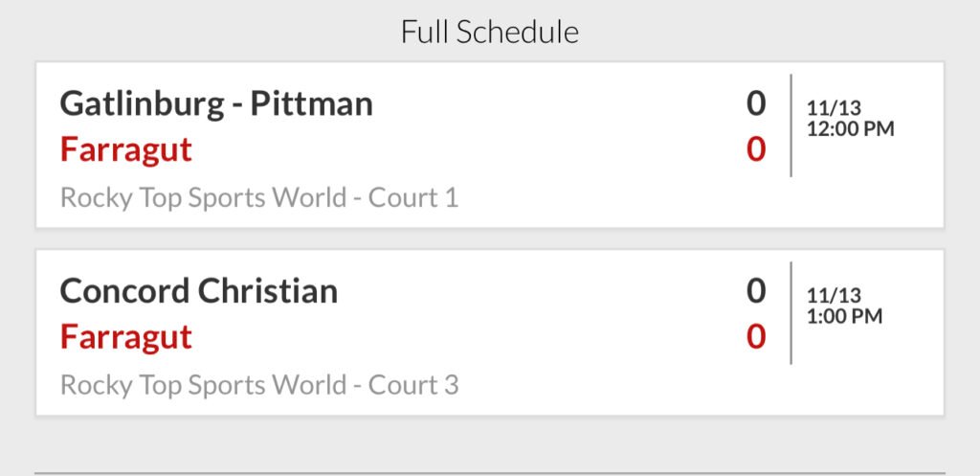The height and width of the screenshot is (476, 980).
Task: Click Concord Christian's score of 0
Action: [x=756, y=290]
